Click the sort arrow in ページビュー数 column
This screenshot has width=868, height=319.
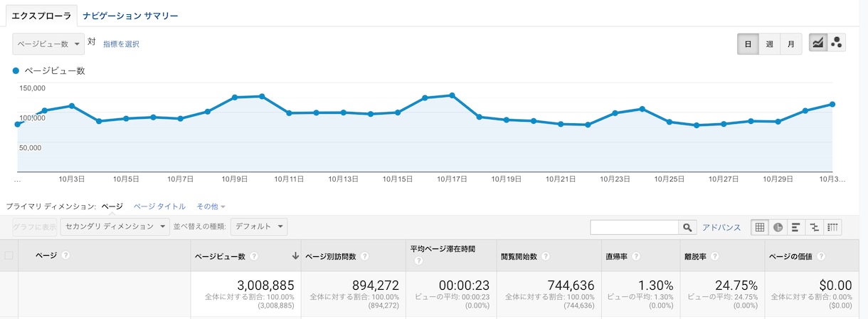[x=295, y=256]
